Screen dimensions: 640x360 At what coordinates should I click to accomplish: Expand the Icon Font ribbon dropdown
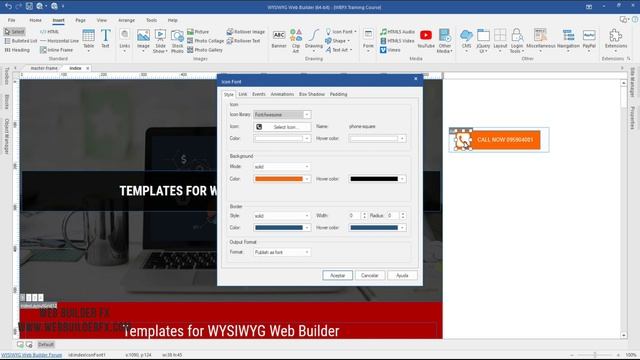point(355,31)
